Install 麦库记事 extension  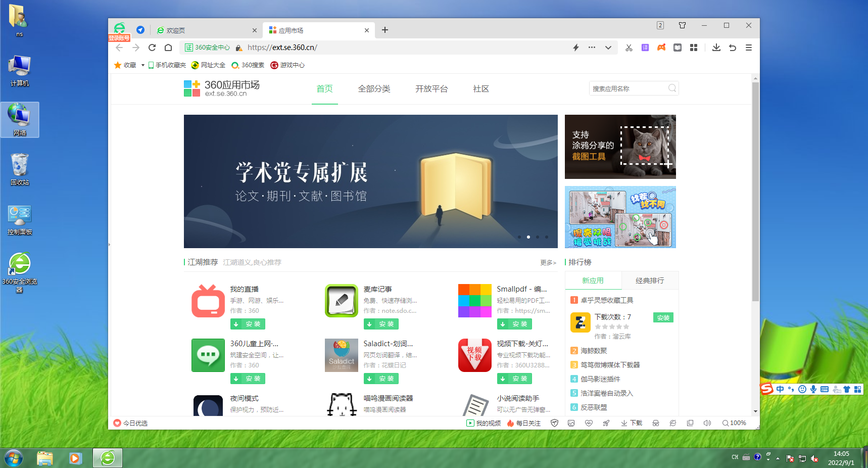(381, 324)
